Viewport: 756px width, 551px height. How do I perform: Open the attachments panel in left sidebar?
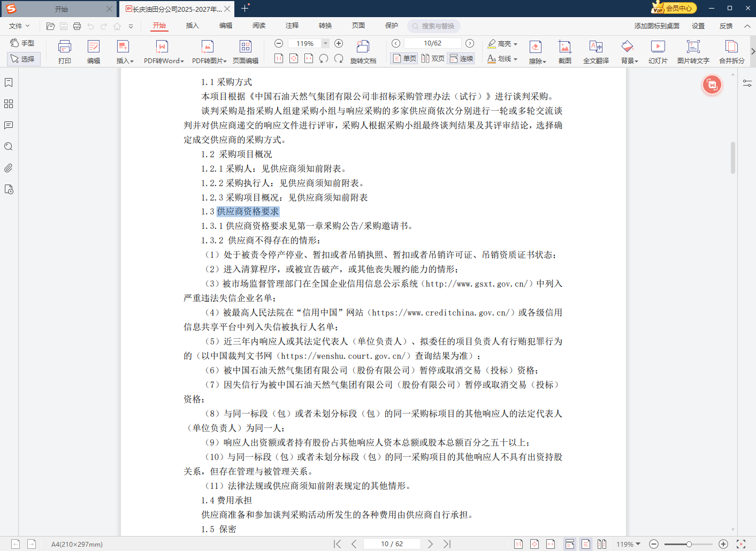point(9,168)
